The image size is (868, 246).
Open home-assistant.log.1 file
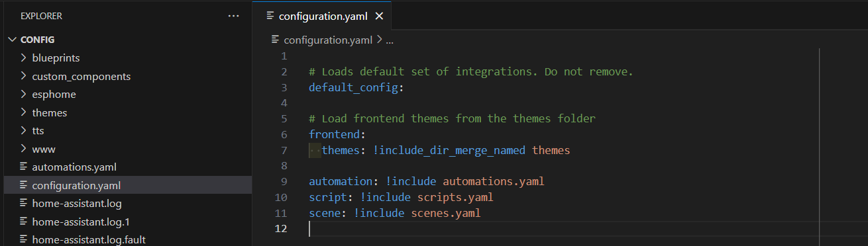click(80, 222)
